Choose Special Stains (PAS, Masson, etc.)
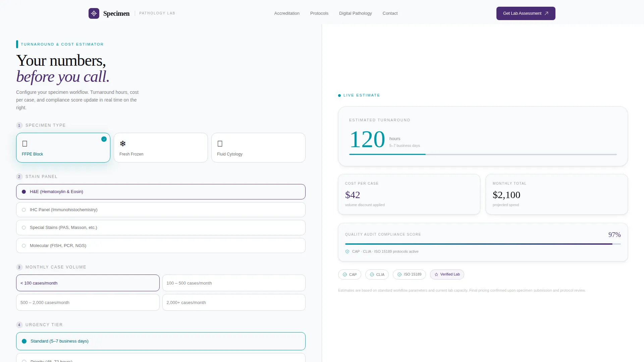 tap(161, 228)
